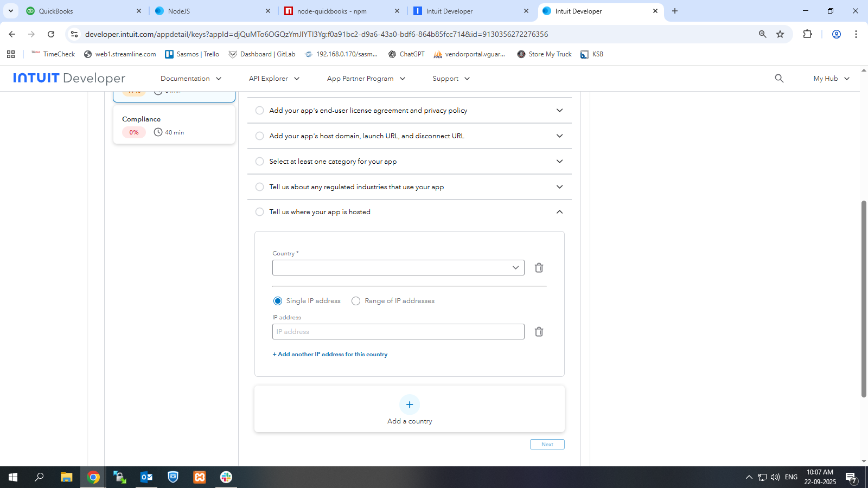Delete the IP address field entry
The height and width of the screenshot is (488, 868).
539,332
